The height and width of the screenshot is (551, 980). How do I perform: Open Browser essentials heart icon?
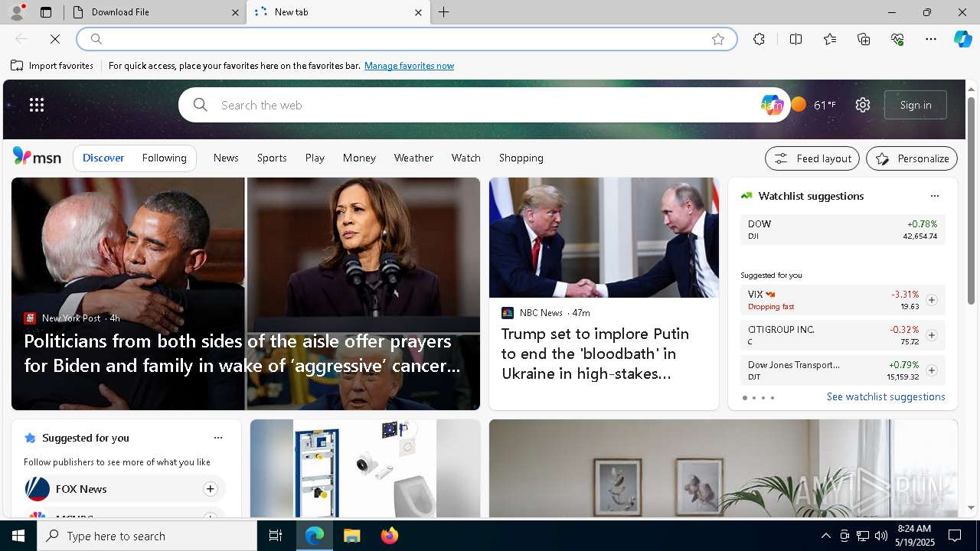pyautogui.click(x=897, y=39)
